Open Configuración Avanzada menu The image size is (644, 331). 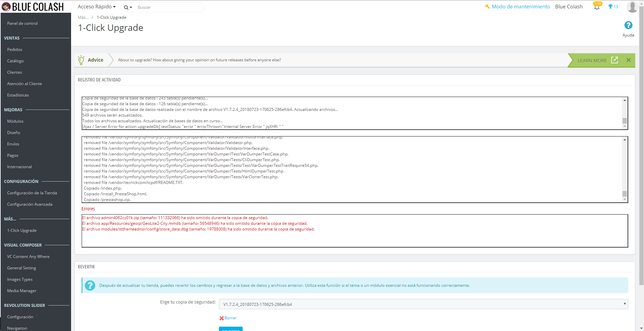tap(30, 204)
